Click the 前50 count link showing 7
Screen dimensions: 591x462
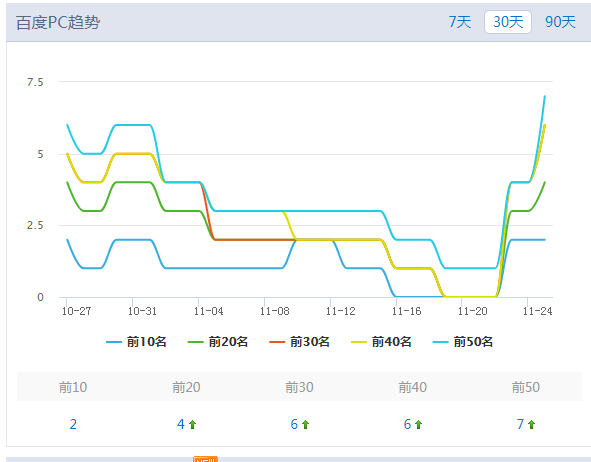click(520, 424)
